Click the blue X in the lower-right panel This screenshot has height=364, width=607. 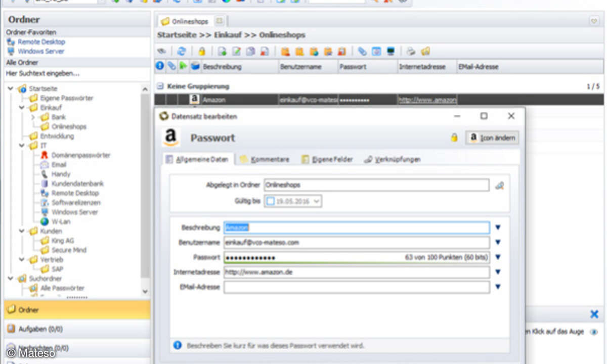[594, 314]
